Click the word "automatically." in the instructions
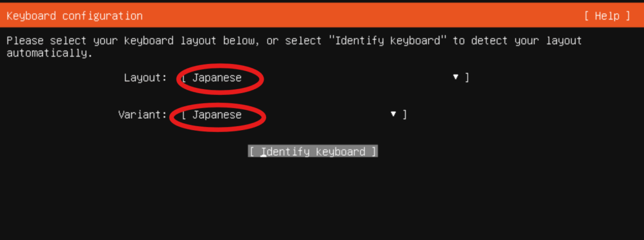The height and width of the screenshot is (240, 644). coord(50,53)
